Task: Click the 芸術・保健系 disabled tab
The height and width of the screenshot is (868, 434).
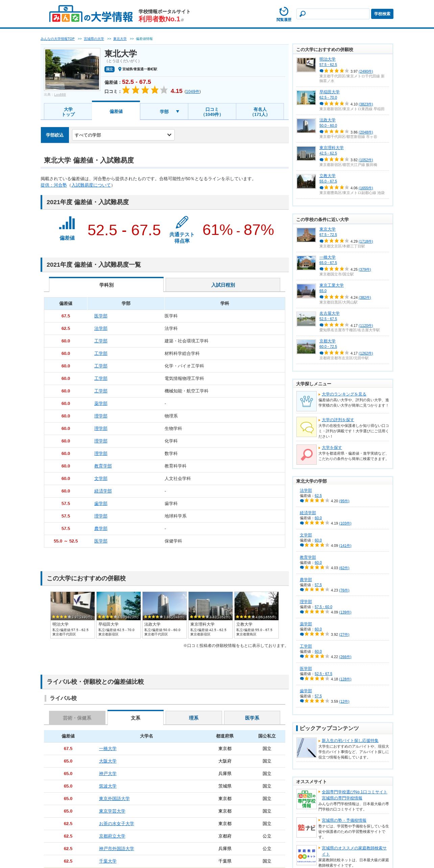Action: point(77,718)
